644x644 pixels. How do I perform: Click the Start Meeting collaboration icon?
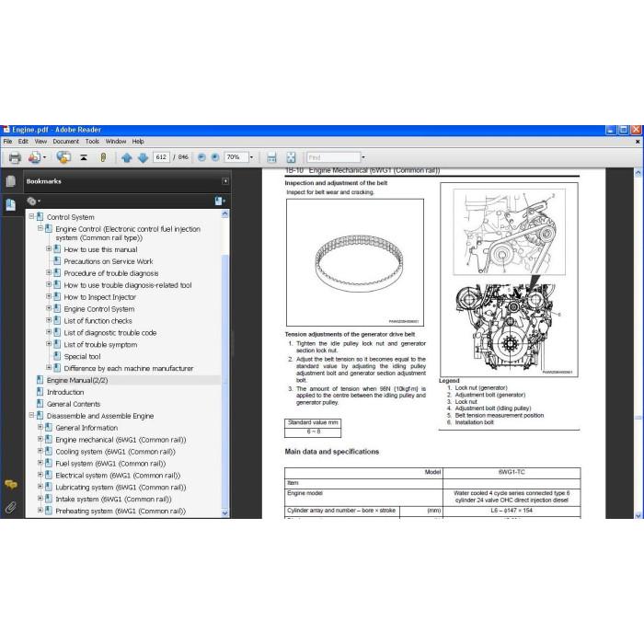[x=63, y=157]
